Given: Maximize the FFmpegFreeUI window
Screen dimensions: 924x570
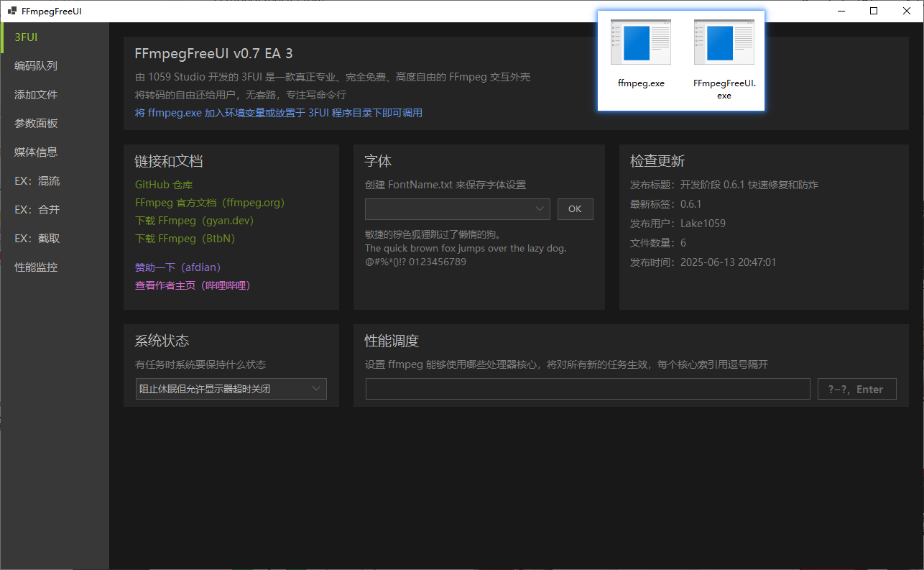Looking at the screenshot, I should click(x=874, y=11).
